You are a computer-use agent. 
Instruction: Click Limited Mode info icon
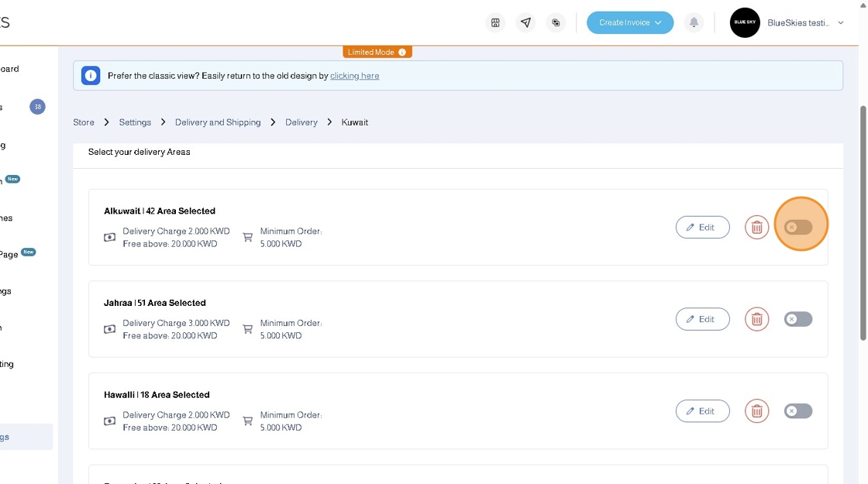[402, 52]
